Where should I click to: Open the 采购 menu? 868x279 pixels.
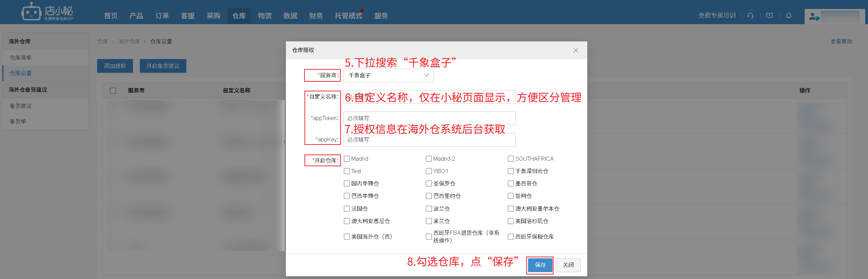pos(214,16)
